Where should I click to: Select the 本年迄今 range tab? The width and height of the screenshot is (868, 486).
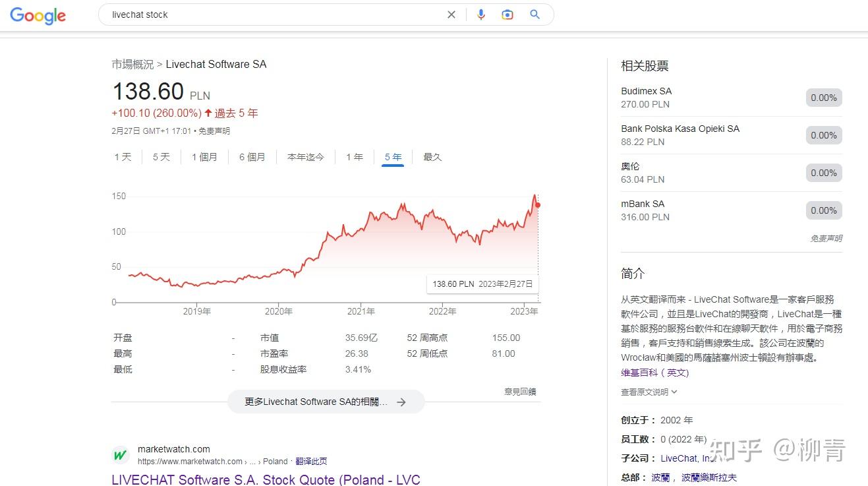click(305, 157)
